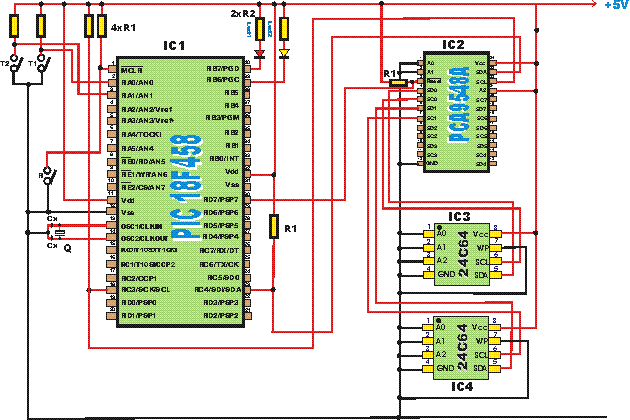Image resolution: width=630 pixels, height=420 pixels.
Task: Click the PIC18F458 chip name
Action: pos(186,188)
